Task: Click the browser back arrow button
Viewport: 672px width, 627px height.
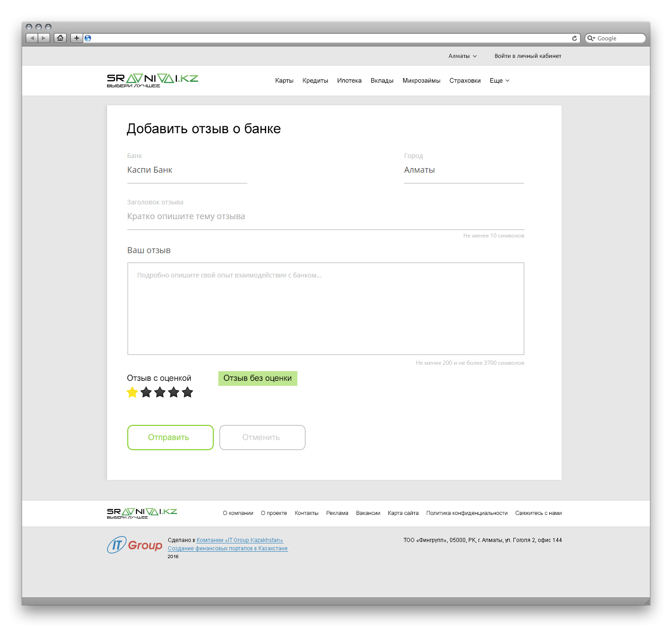Action: [32, 38]
